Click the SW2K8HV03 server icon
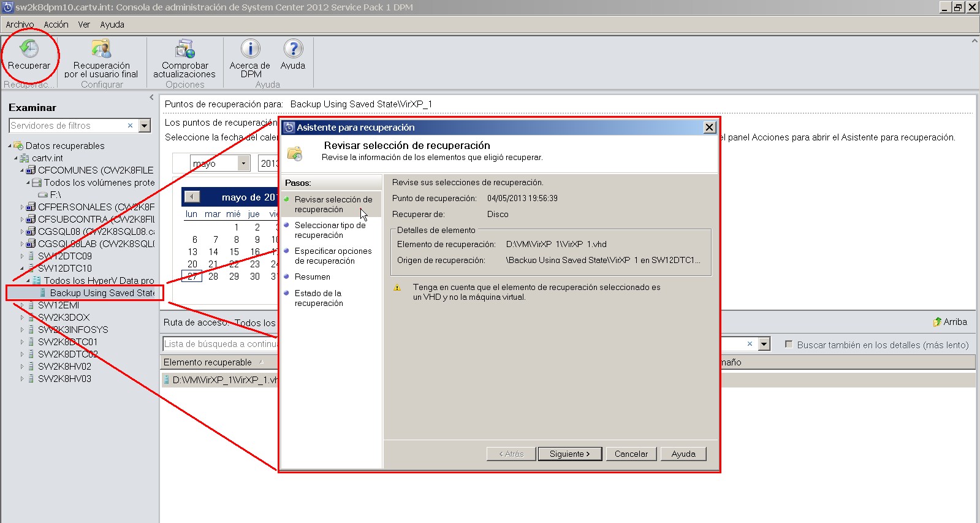The height and width of the screenshot is (523, 980). point(31,379)
